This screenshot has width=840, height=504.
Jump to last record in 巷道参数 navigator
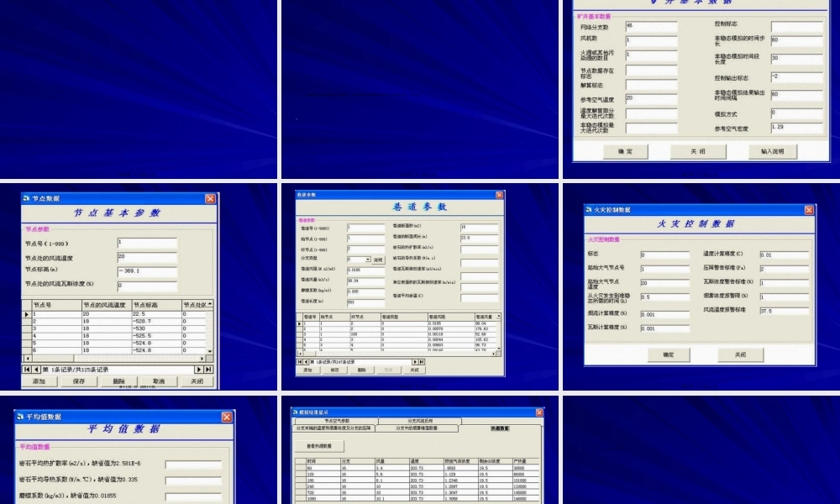coord(421,362)
